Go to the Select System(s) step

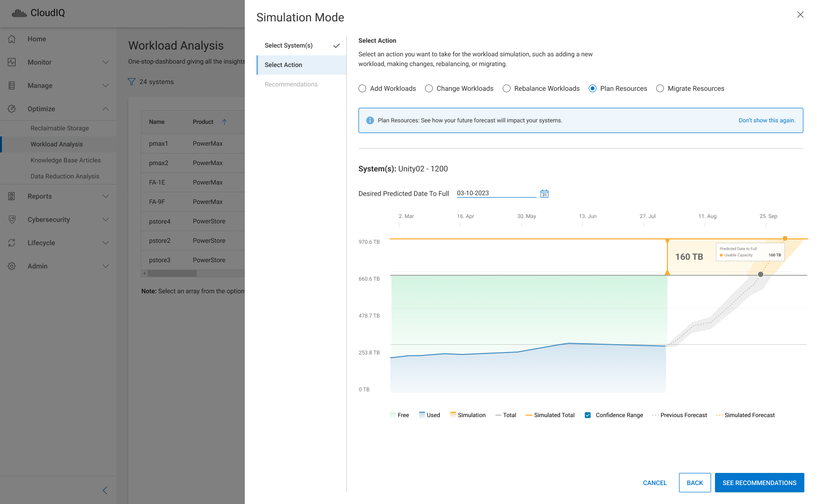tap(302, 46)
